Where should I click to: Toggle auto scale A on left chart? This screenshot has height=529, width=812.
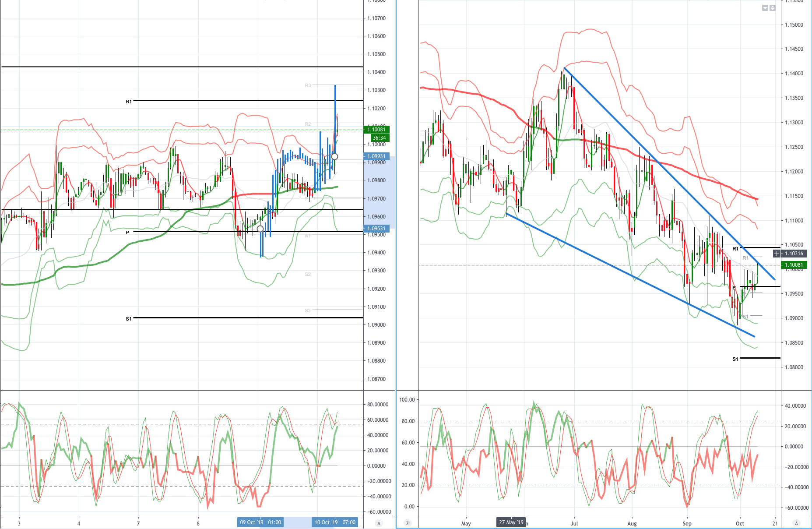pos(379,523)
